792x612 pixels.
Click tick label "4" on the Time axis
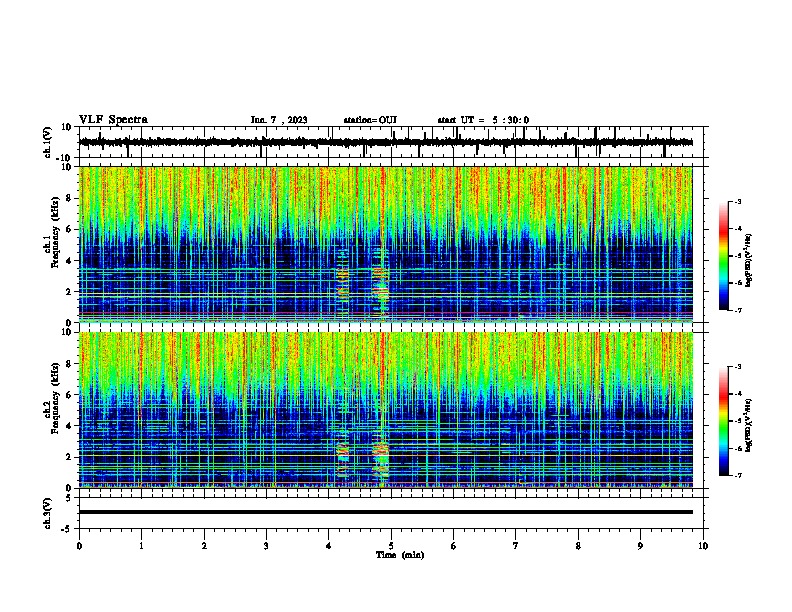(x=329, y=546)
